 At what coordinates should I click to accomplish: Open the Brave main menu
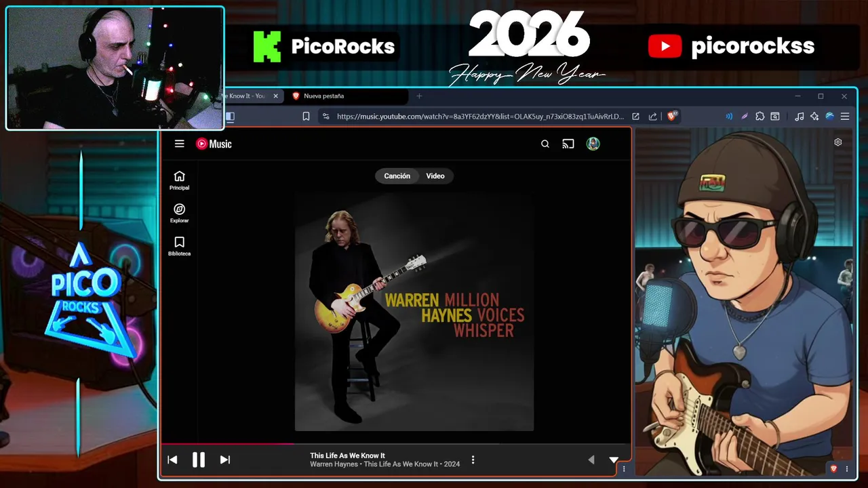[845, 117]
